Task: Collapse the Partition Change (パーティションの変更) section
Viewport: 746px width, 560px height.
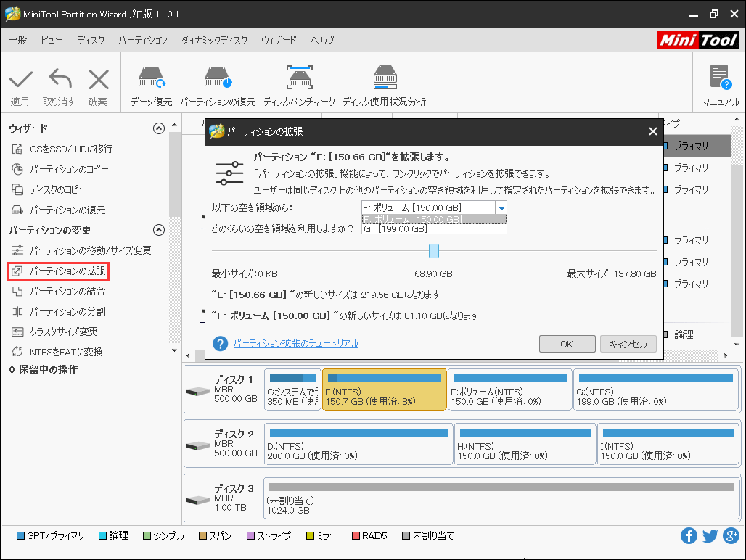Action: coord(159,230)
